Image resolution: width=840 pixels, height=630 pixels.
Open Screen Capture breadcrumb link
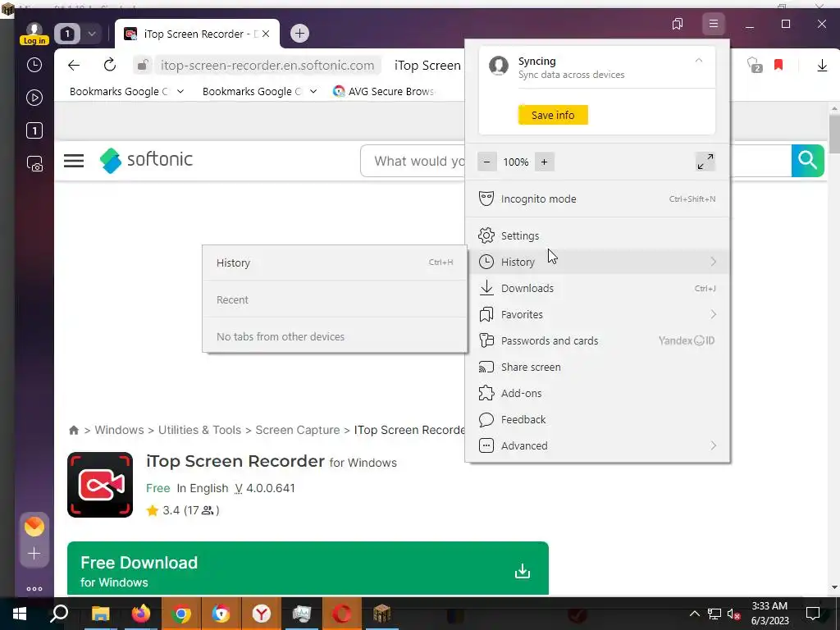point(297,430)
